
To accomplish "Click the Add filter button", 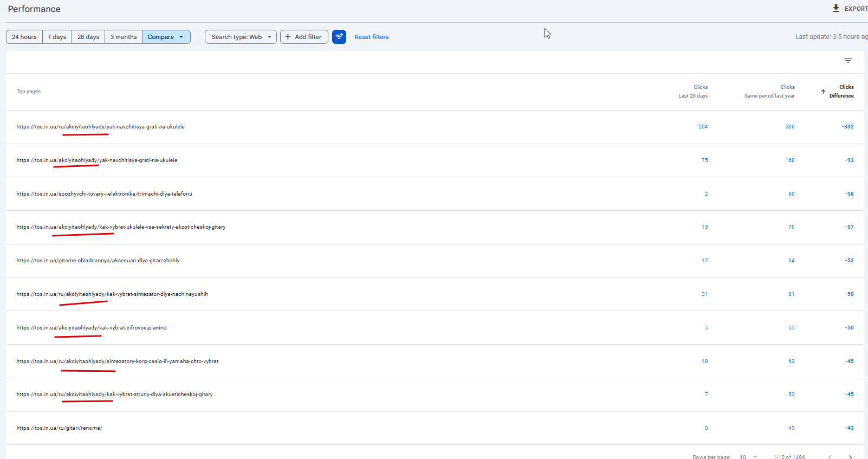I will point(304,37).
